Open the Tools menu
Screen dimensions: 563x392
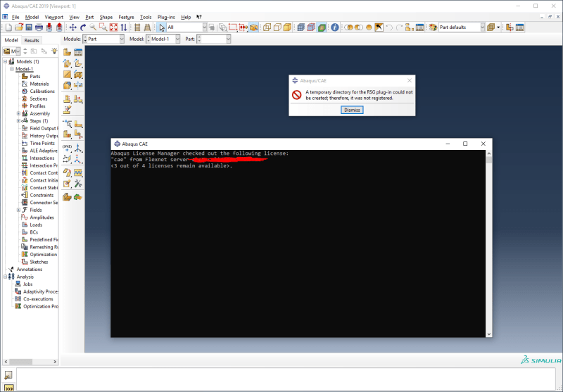146,17
